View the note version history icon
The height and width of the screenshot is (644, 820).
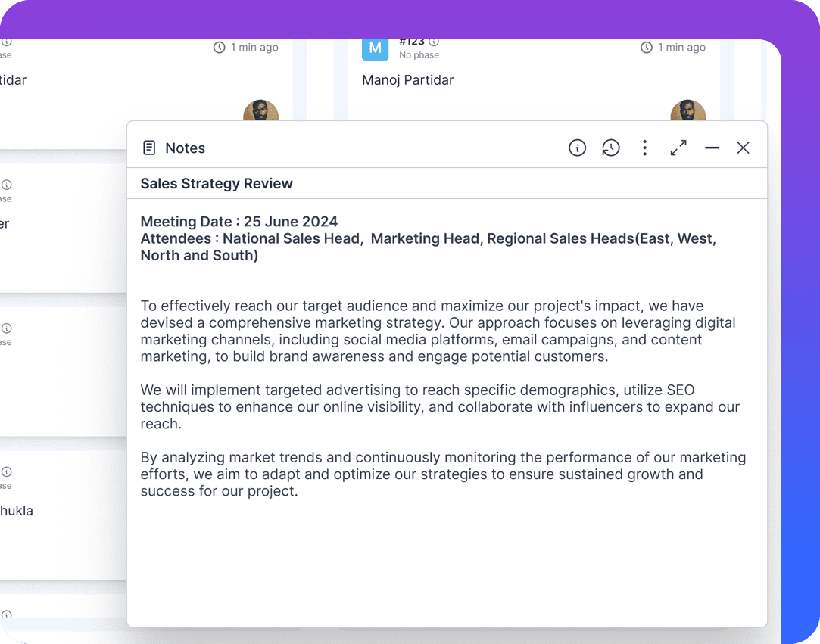(611, 148)
